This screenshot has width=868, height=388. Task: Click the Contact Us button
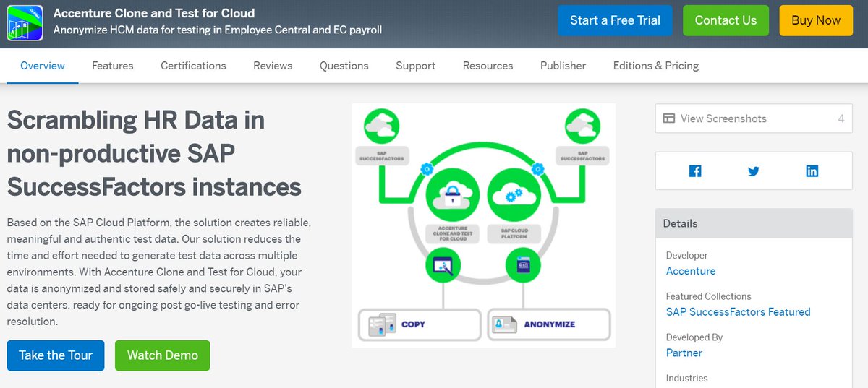[x=726, y=20]
